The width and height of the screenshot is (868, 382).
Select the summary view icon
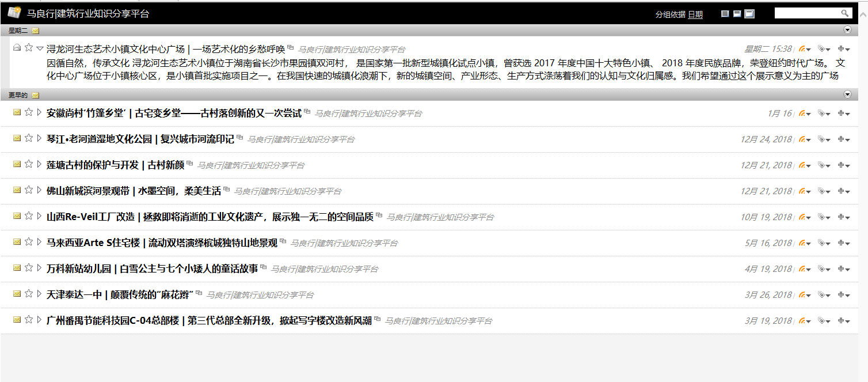coord(737,13)
